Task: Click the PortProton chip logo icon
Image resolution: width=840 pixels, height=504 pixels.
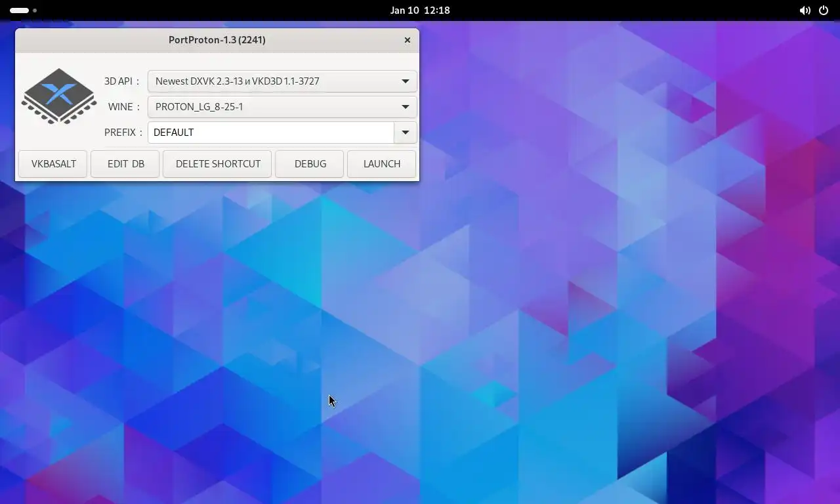Action: [x=59, y=96]
